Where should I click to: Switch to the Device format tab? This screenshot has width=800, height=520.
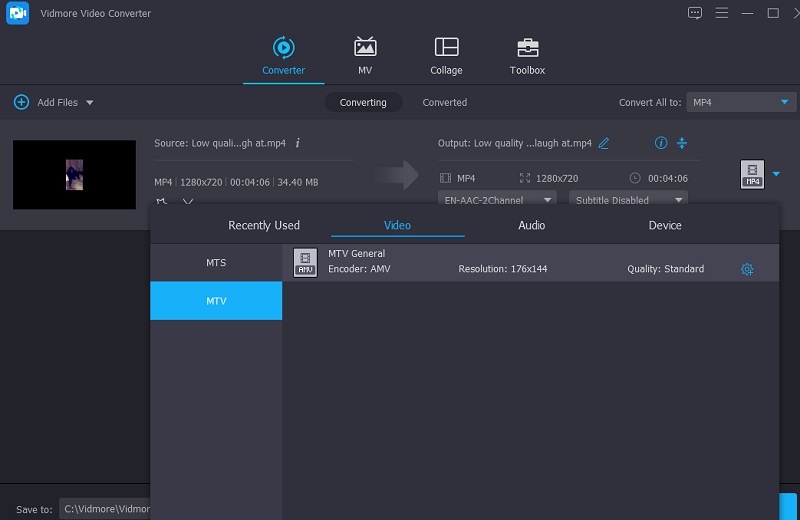pyautogui.click(x=664, y=225)
